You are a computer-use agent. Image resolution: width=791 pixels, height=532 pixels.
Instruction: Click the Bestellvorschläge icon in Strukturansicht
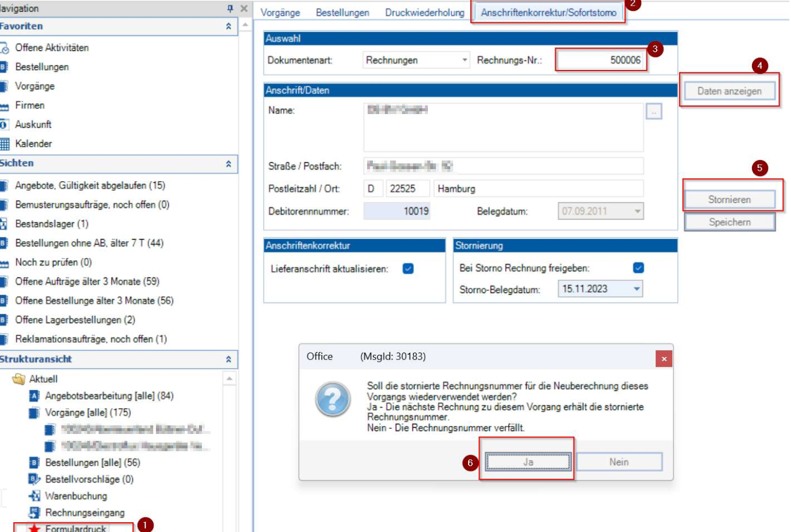click(x=34, y=479)
